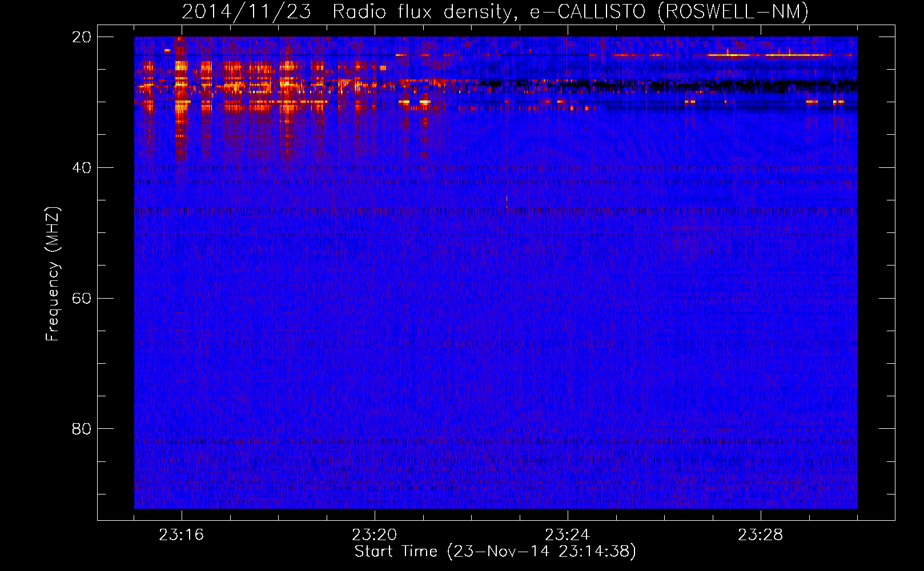Select the e-CALLISTO text in the title
The height and width of the screenshot is (571, 924).
click(588, 11)
